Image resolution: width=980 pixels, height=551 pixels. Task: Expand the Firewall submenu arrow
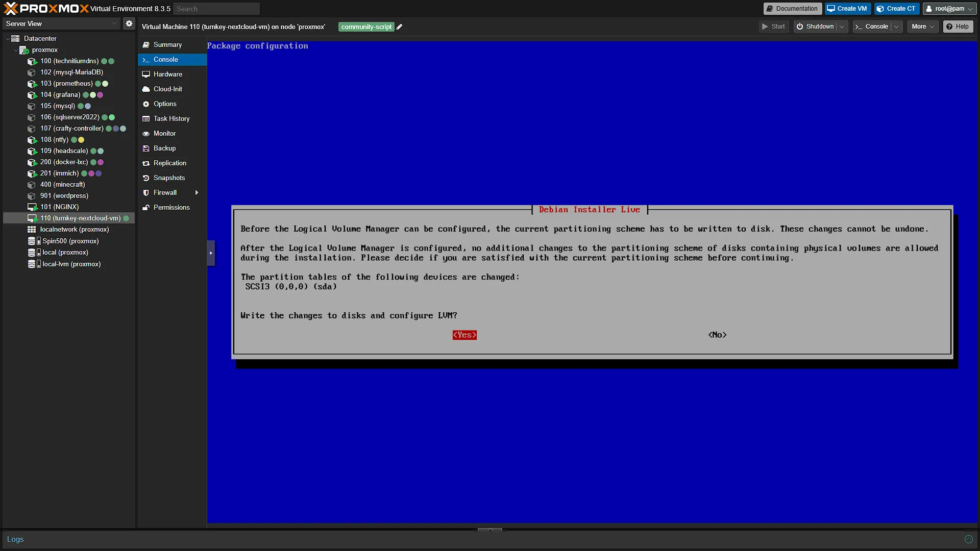tap(197, 193)
